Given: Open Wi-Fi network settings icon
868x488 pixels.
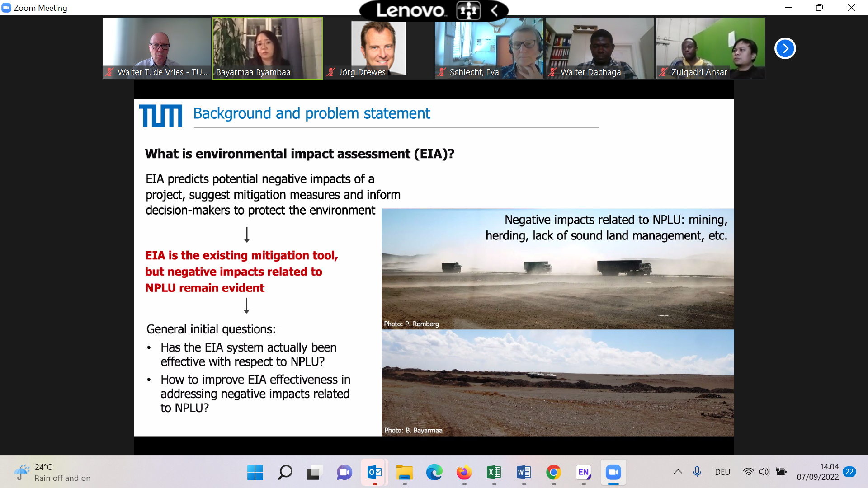Looking at the screenshot, I should pyautogui.click(x=748, y=472).
